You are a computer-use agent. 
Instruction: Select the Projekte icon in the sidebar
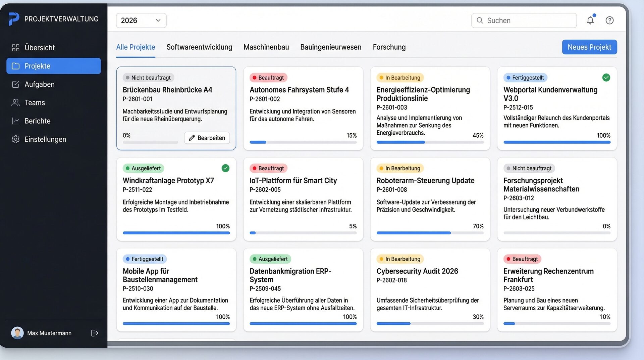point(15,66)
